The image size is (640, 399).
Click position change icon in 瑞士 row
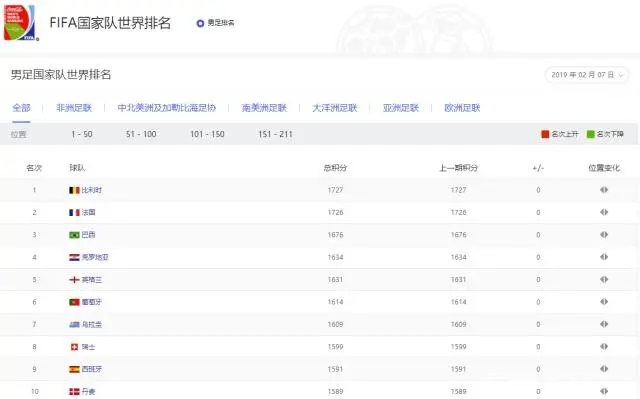[x=604, y=347]
